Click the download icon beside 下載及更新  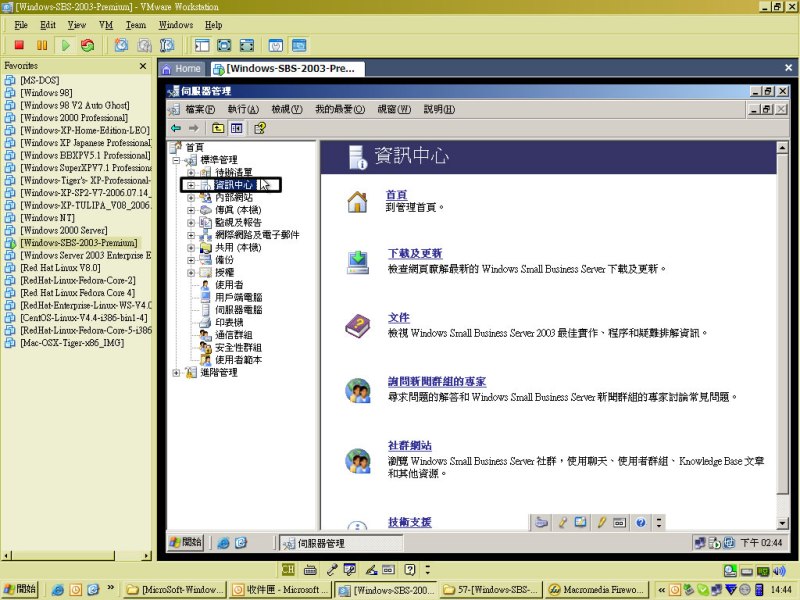click(x=358, y=263)
